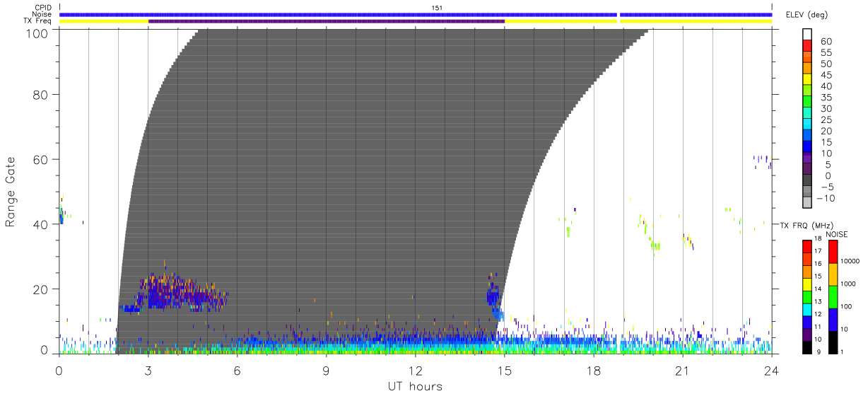
Task: Click the TX FRQ legend label '16'
Action: click(818, 264)
